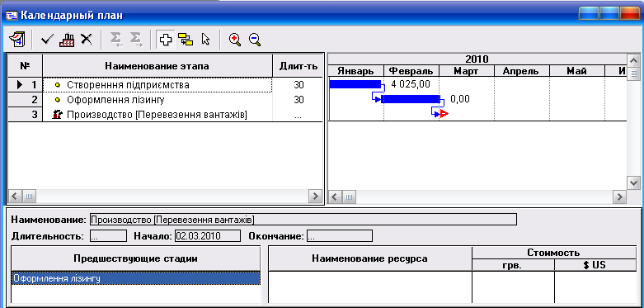Click duration cell 30 for Створеннння підприємства
Screen dimensions: 644x308
(298, 85)
